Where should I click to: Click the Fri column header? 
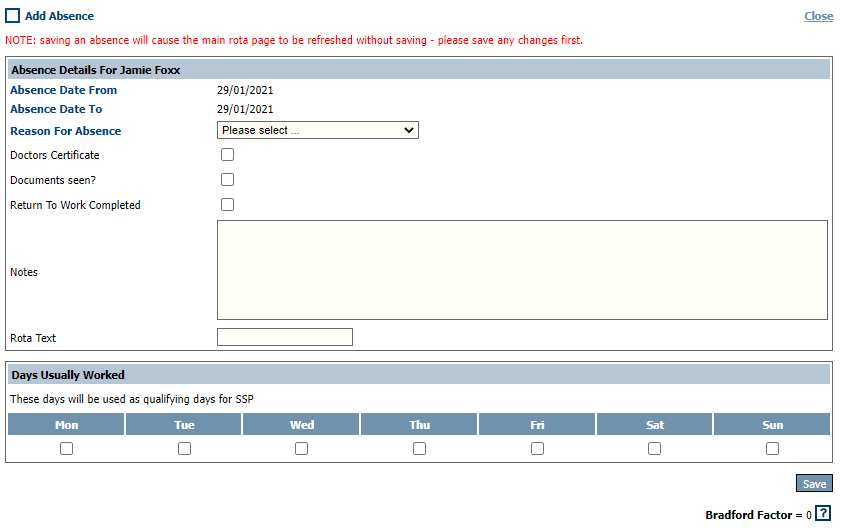[537, 424]
